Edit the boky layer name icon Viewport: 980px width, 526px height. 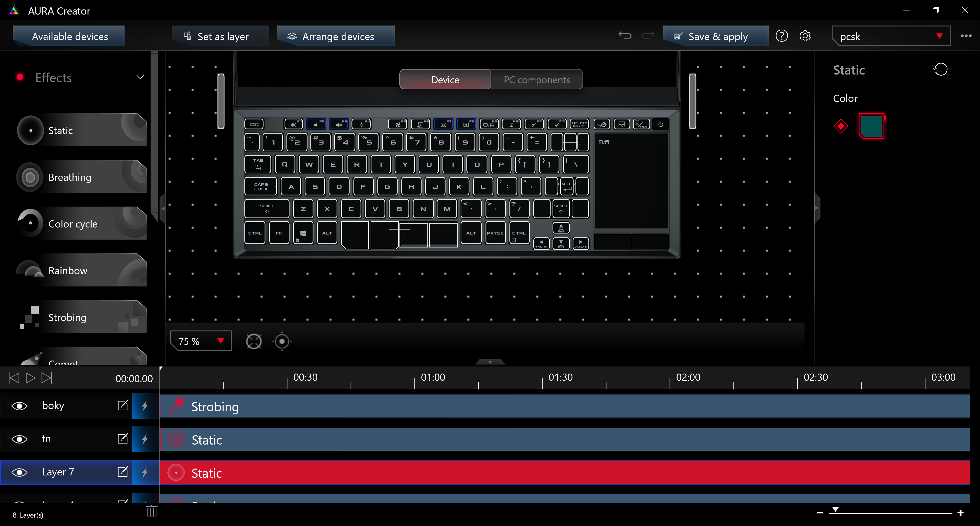coord(122,405)
